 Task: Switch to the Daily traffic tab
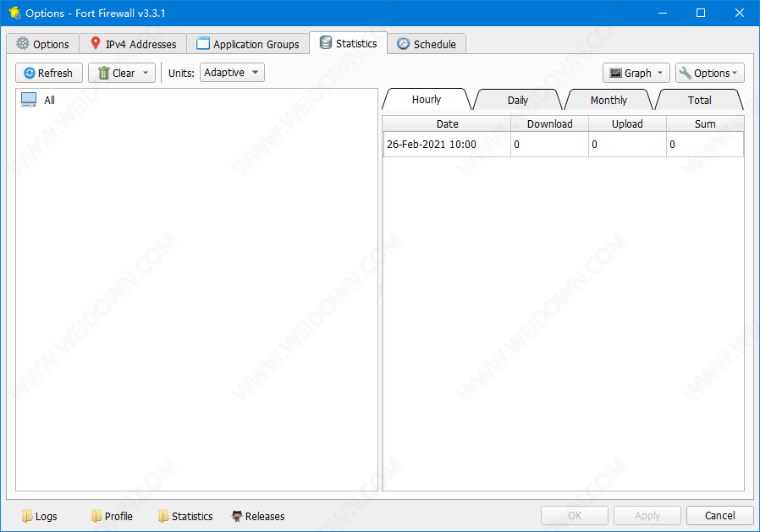518,101
